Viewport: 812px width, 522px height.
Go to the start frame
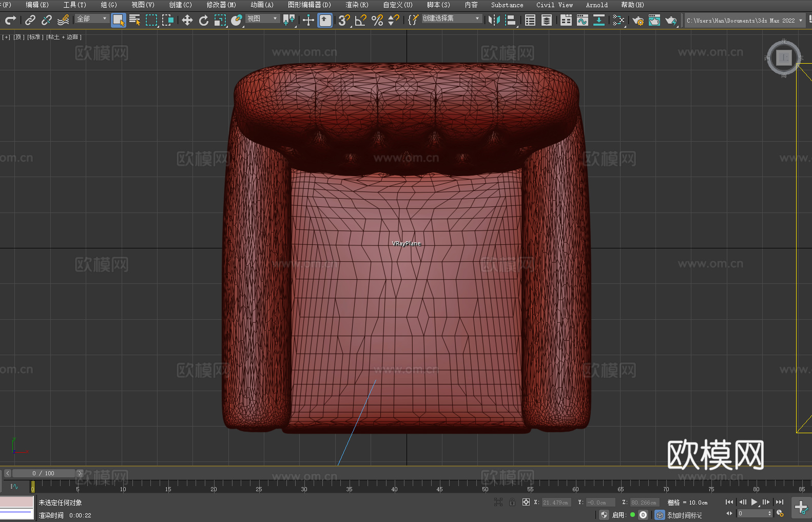[x=729, y=502]
